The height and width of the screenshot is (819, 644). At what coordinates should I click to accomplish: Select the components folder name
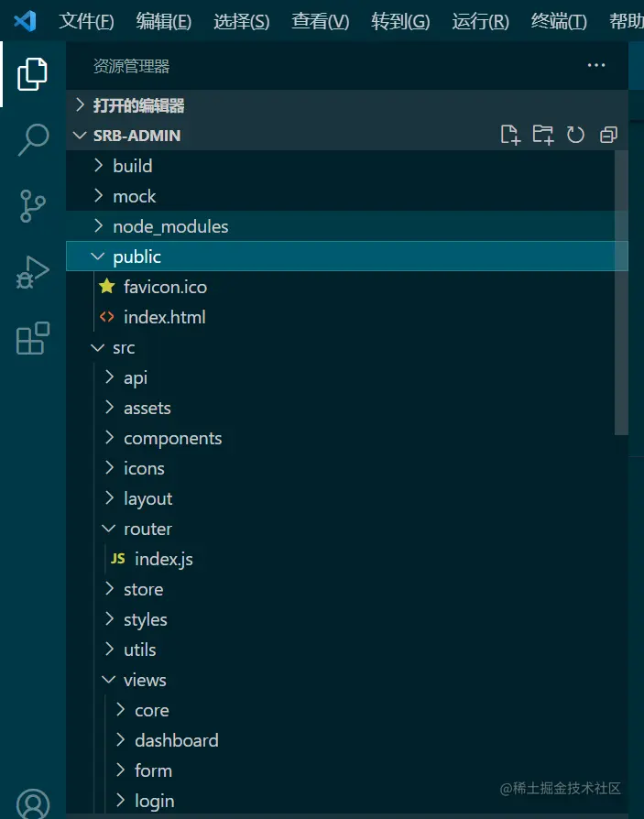172,439
